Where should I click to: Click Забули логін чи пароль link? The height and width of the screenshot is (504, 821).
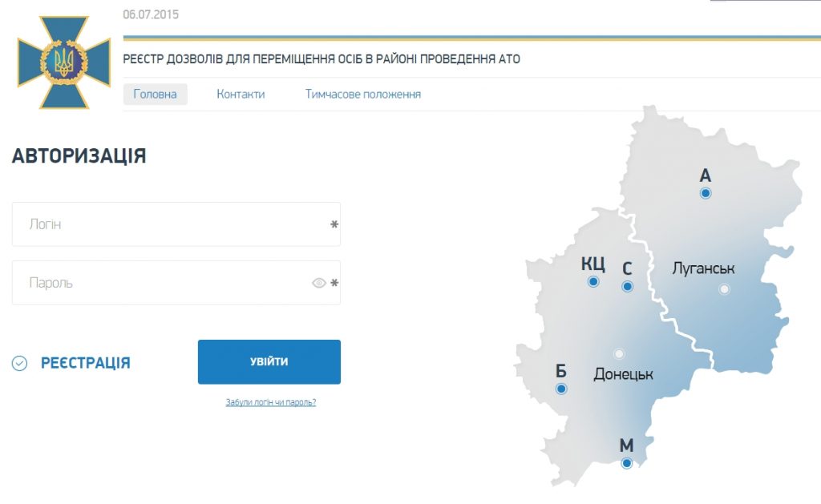(x=271, y=402)
